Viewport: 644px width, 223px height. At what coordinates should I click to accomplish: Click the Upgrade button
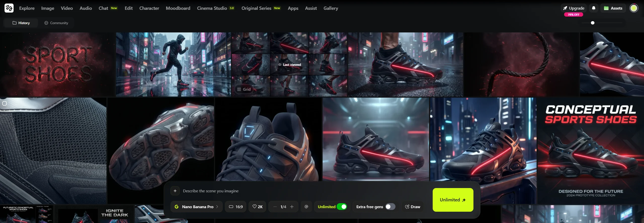[x=574, y=8]
